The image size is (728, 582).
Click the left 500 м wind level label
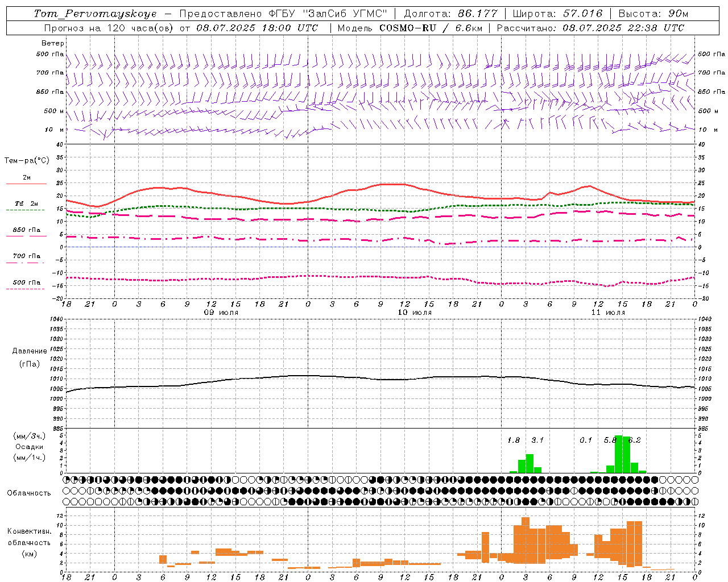pos(54,111)
